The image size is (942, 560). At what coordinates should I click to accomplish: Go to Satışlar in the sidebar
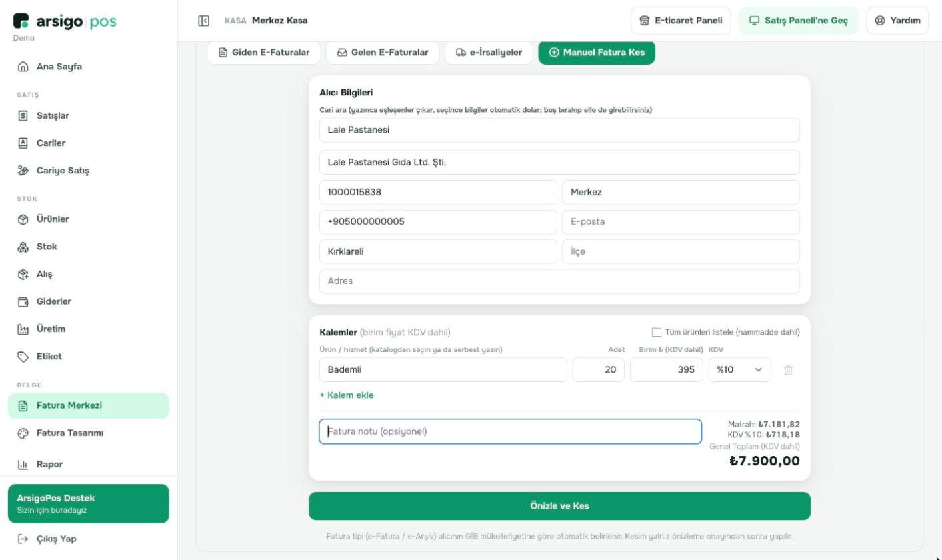(x=89, y=116)
